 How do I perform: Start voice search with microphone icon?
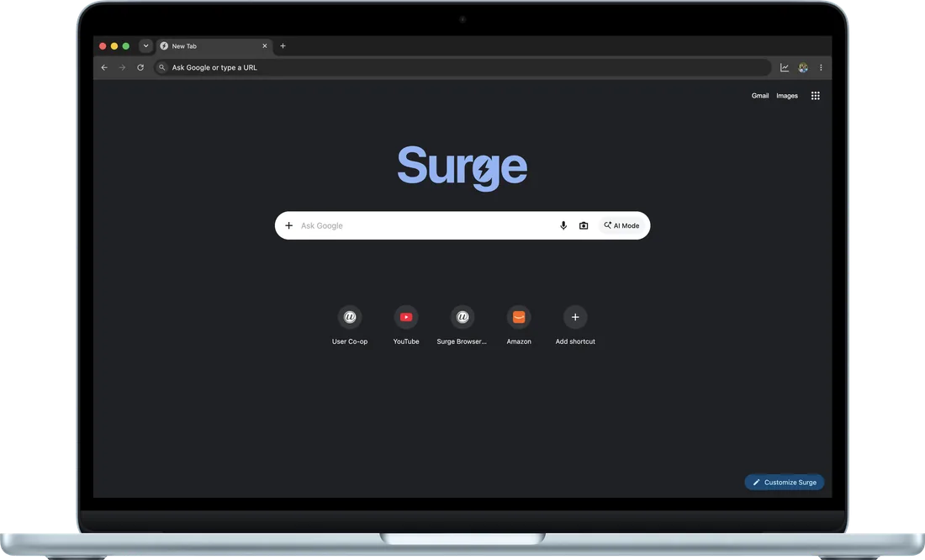click(x=563, y=225)
